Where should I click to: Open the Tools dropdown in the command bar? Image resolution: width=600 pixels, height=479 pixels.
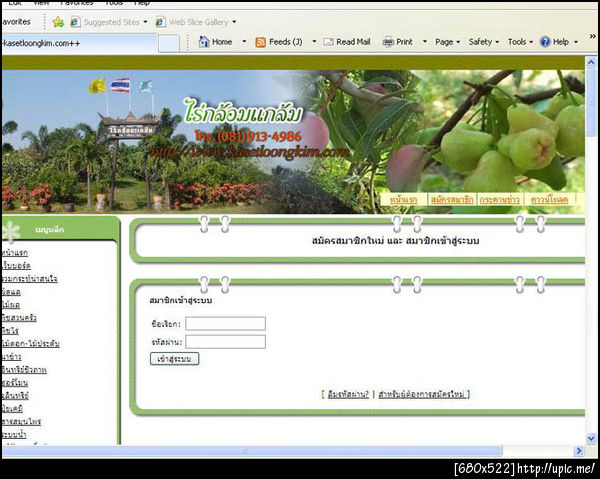(520, 42)
